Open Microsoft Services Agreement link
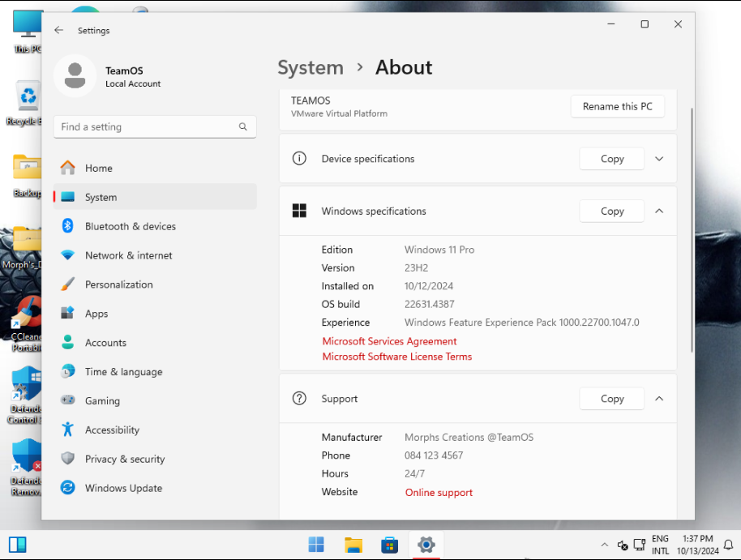The image size is (741, 560). [389, 341]
